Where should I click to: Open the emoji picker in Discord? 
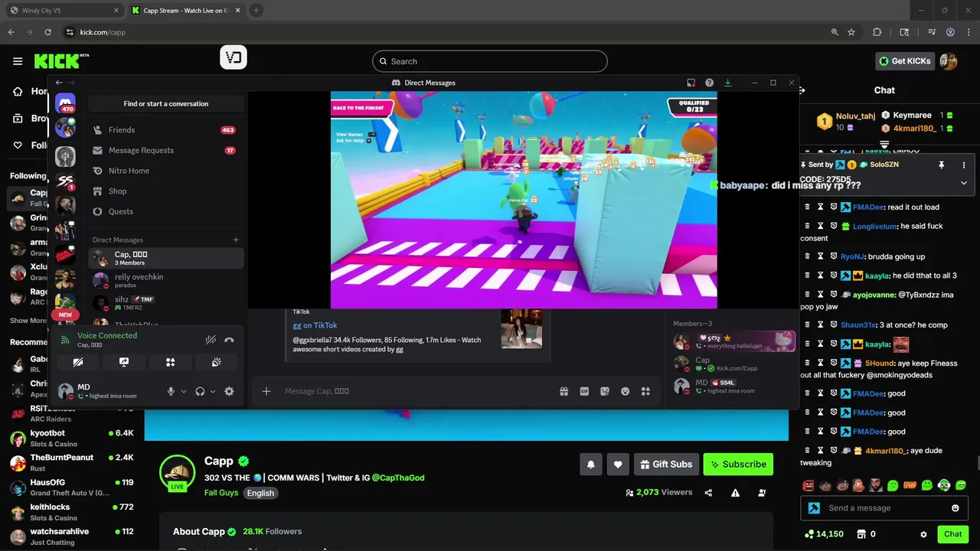point(626,391)
